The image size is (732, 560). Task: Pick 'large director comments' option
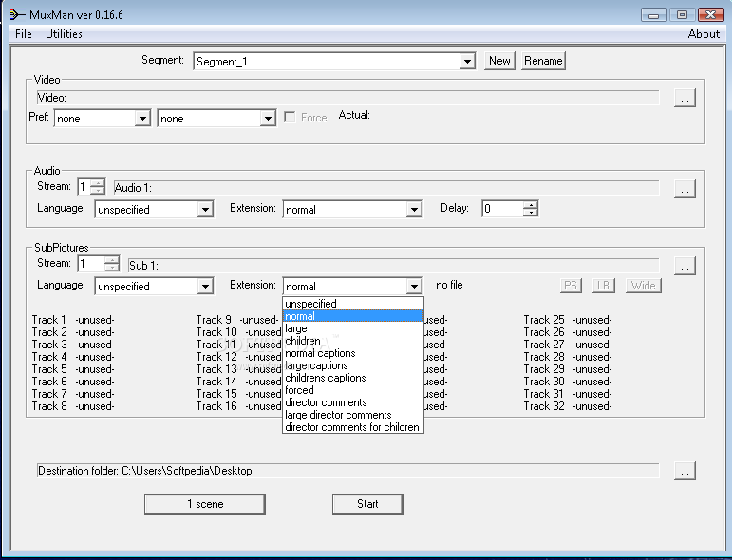point(353,415)
